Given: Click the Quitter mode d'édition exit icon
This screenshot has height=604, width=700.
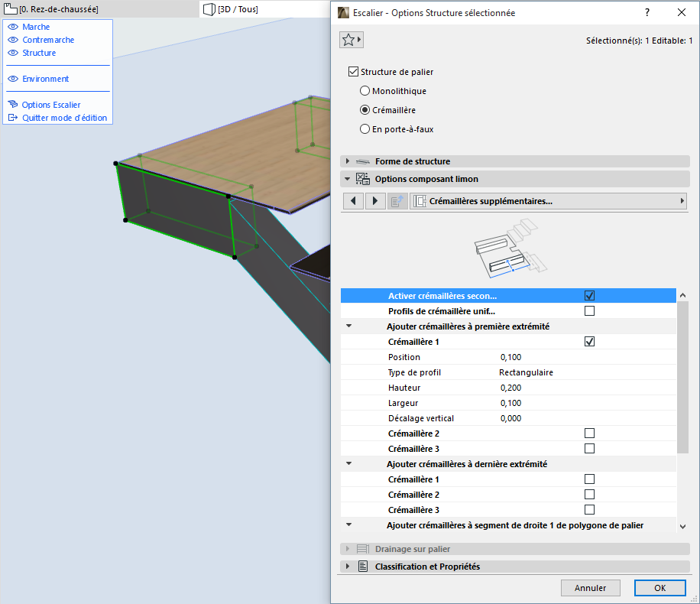Looking at the screenshot, I should 13,118.
